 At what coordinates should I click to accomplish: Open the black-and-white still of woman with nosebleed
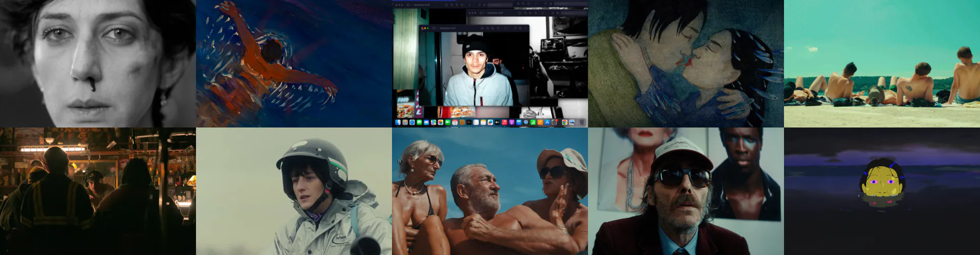tap(98, 63)
